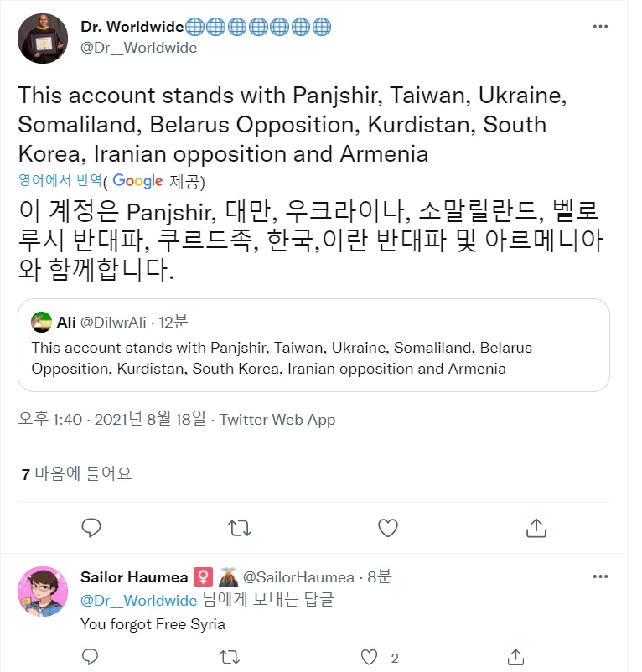View the 7 마음에 들어요 likes list

pyautogui.click(x=77, y=474)
